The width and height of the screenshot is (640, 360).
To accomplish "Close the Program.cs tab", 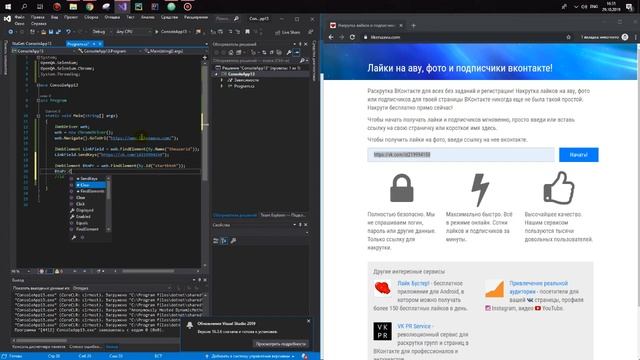I will point(100,44).
